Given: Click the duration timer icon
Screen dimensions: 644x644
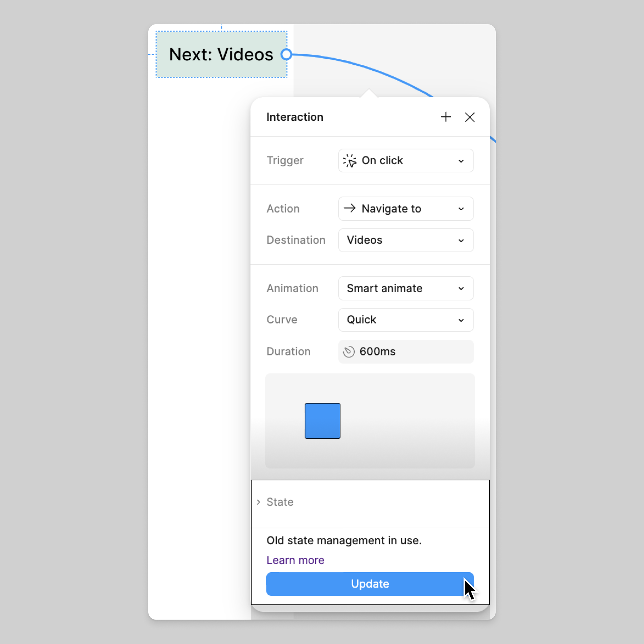Looking at the screenshot, I should pos(348,352).
